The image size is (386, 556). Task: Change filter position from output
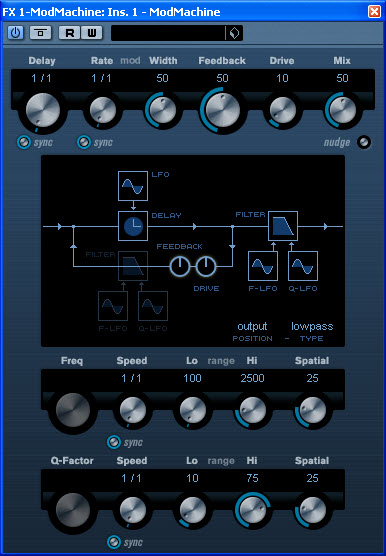[x=252, y=326]
